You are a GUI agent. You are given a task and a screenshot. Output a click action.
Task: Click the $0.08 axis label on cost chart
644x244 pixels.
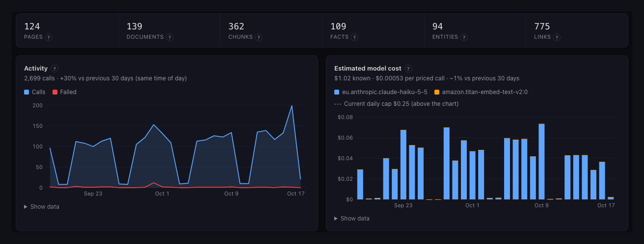pos(346,117)
